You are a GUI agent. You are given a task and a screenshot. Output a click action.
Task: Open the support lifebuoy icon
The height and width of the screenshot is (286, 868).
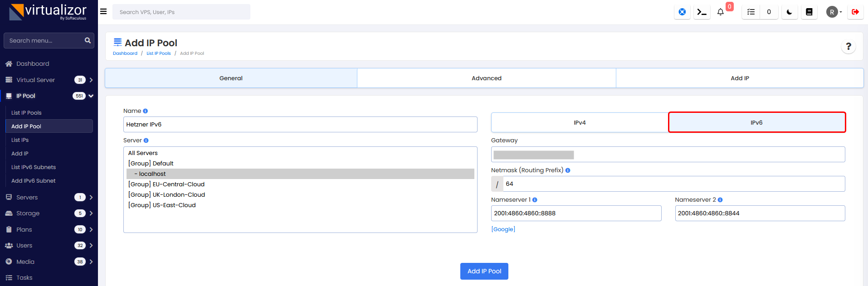click(x=682, y=12)
